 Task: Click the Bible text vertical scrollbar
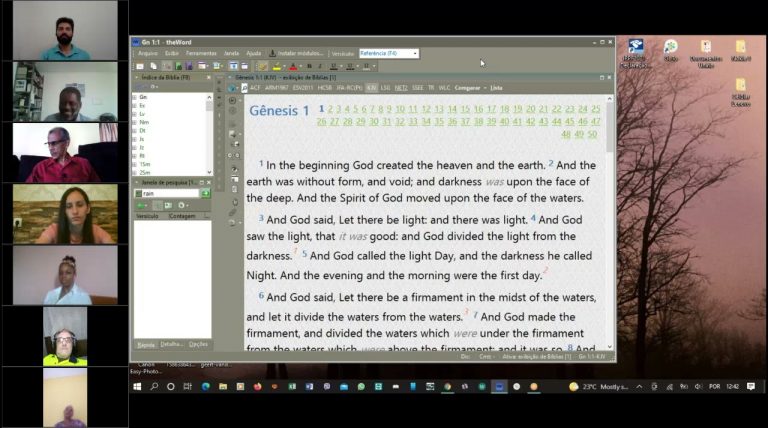pos(610,223)
